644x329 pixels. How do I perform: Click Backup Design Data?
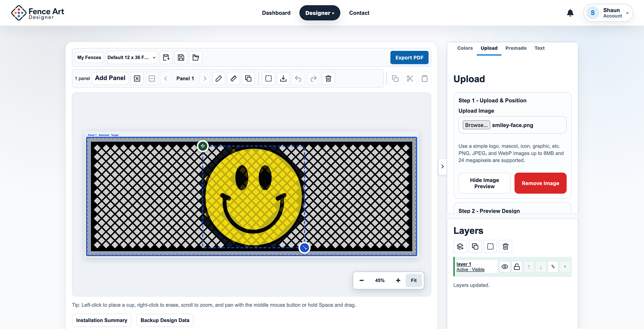(165, 320)
